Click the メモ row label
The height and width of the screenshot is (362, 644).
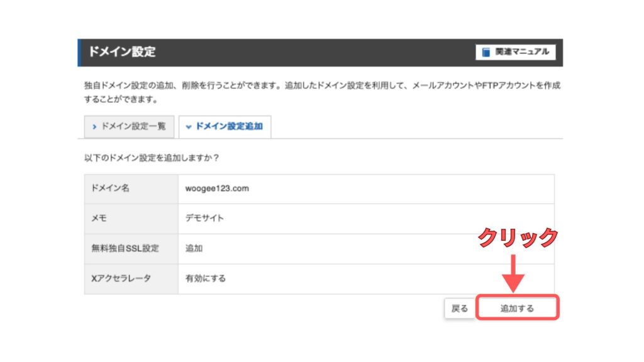click(99, 218)
